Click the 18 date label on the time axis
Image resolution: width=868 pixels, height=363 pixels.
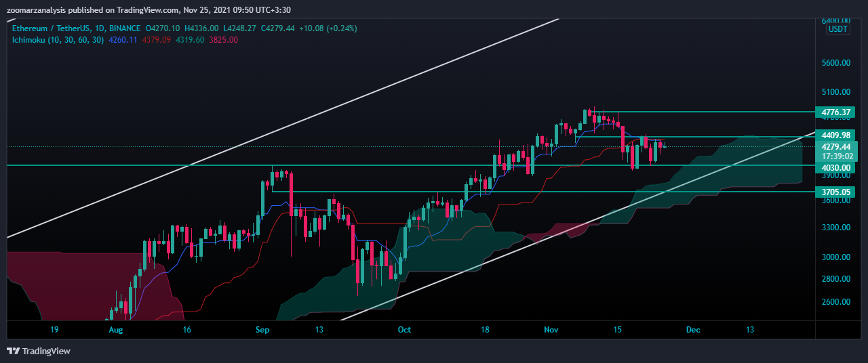[485, 330]
